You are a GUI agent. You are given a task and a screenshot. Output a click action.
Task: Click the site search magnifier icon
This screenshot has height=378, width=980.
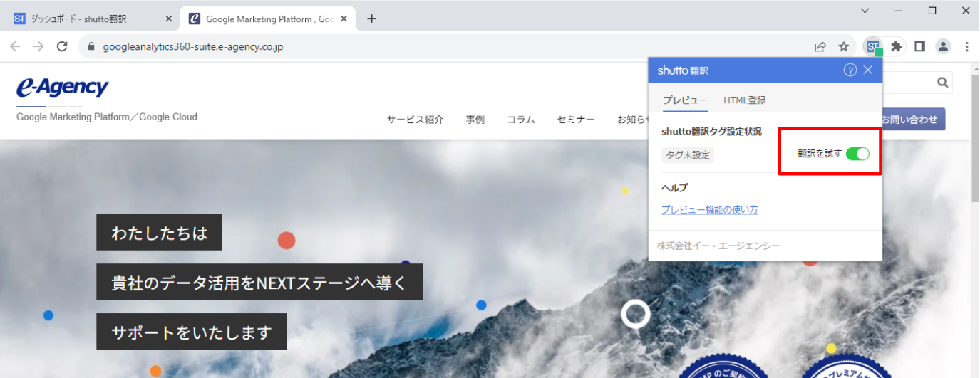pyautogui.click(x=943, y=83)
